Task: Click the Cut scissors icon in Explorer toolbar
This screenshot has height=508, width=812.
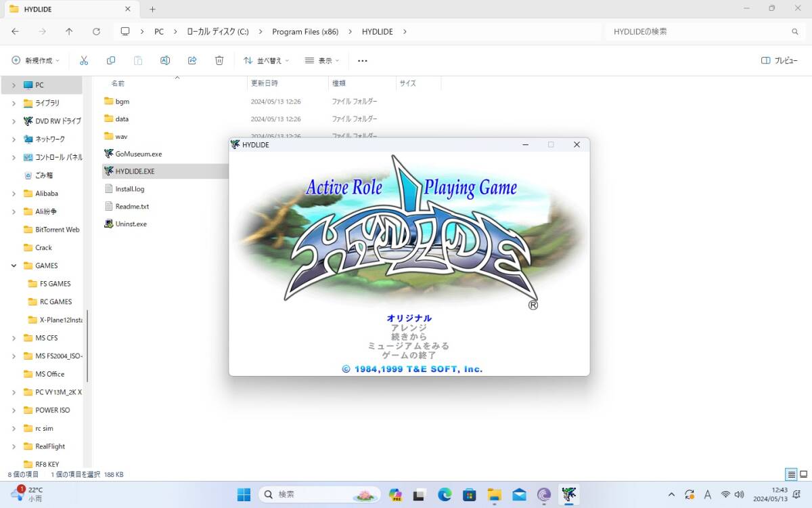Action: [x=84, y=60]
